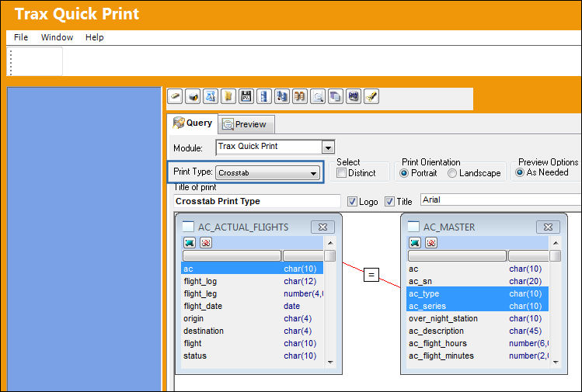Screen dimensions: 582x392
Task: Close the AC_ACTUAL_FLIGHTS table box
Action: point(322,227)
